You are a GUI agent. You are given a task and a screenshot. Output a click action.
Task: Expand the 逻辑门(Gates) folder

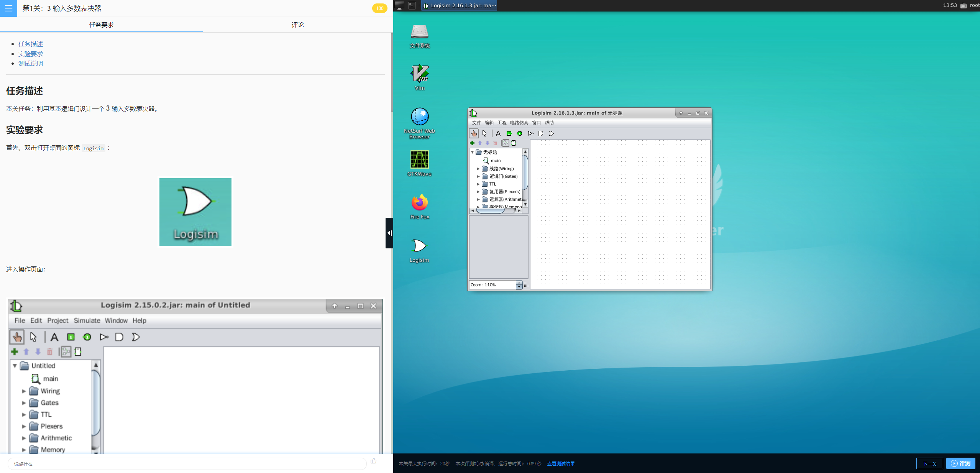(478, 176)
